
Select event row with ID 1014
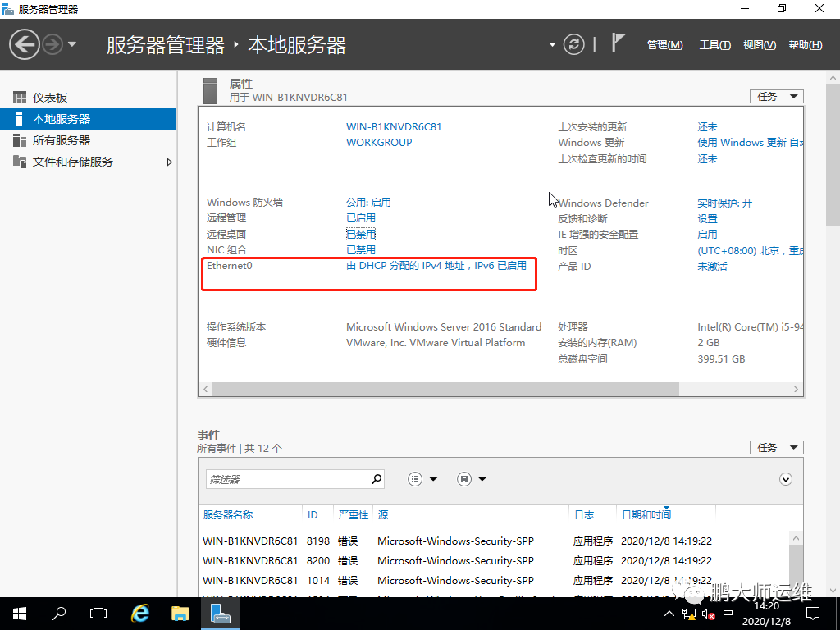(493, 580)
